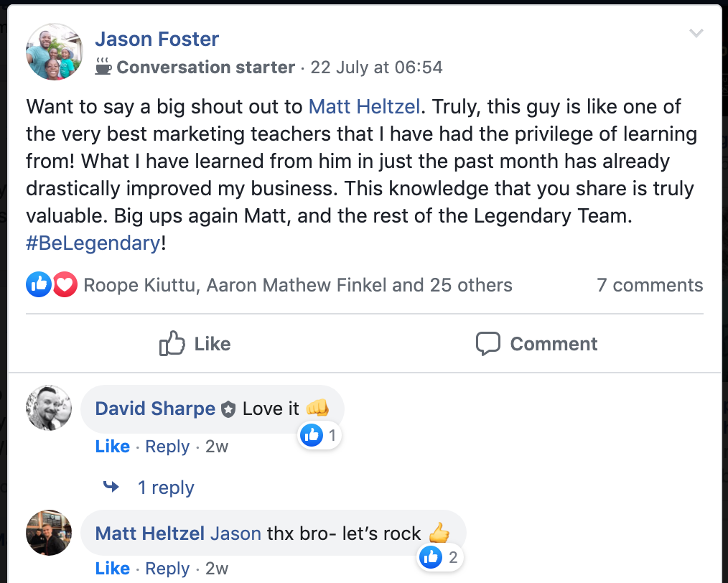The width and height of the screenshot is (728, 583).
Task: Expand the 1 reply thread
Action: tap(165, 488)
